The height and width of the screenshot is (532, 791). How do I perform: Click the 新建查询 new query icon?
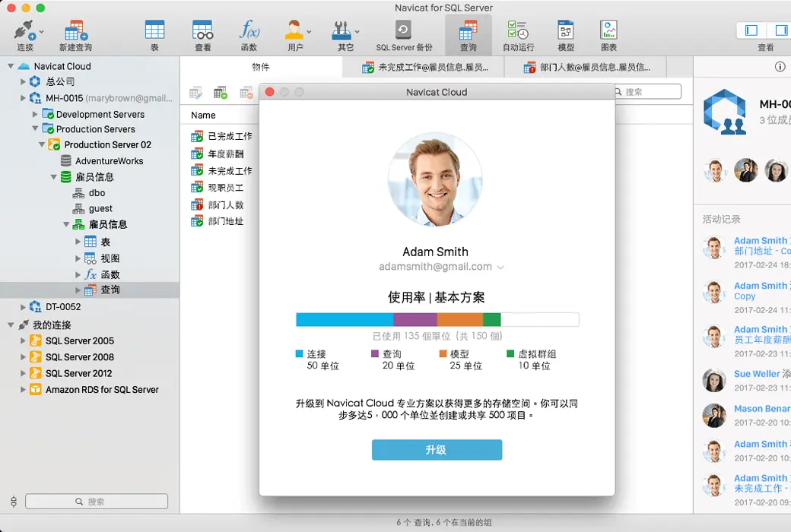[x=75, y=30]
